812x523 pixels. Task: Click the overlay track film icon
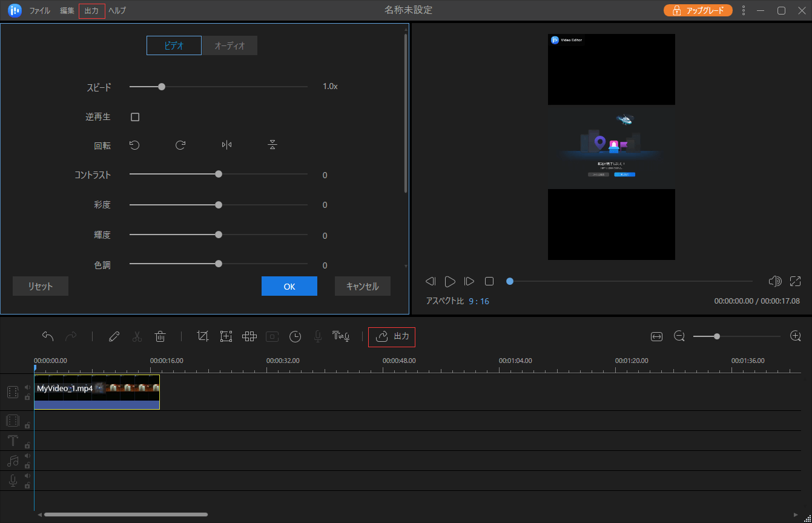(x=13, y=421)
